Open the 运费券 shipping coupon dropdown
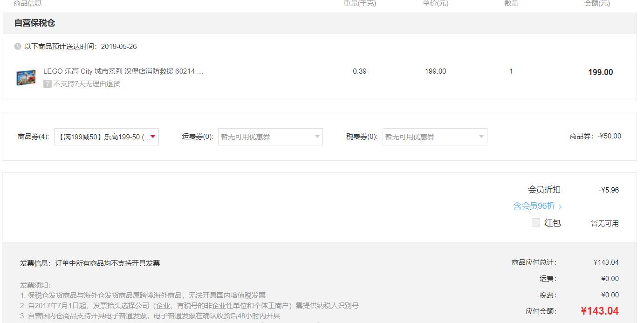The height and width of the screenshot is (323, 644). tap(270, 137)
